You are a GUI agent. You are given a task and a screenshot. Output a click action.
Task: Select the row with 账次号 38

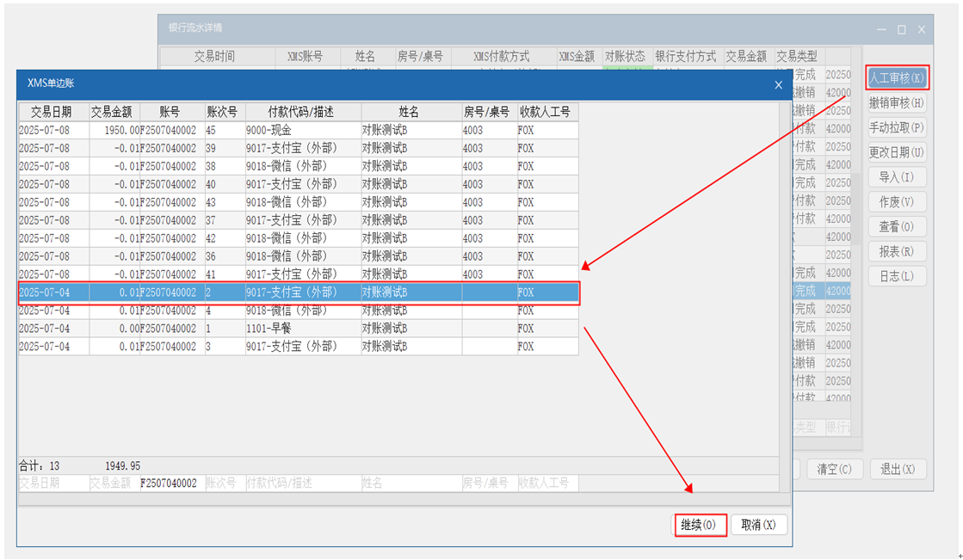coord(299,166)
